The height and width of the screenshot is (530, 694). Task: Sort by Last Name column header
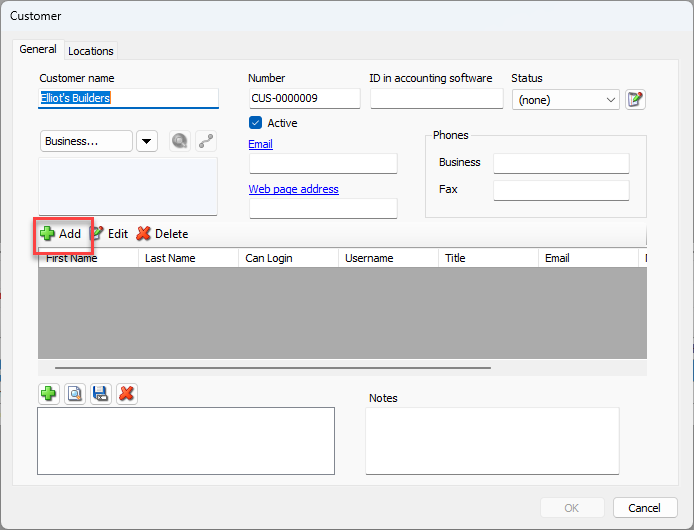[x=189, y=258]
